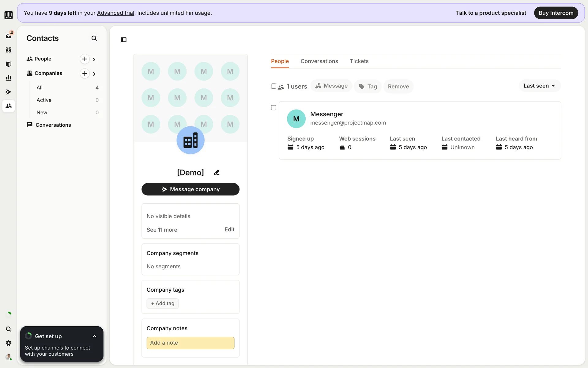
Task: Select the Messenger user checkbox
Action: click(x=273, y=108)
